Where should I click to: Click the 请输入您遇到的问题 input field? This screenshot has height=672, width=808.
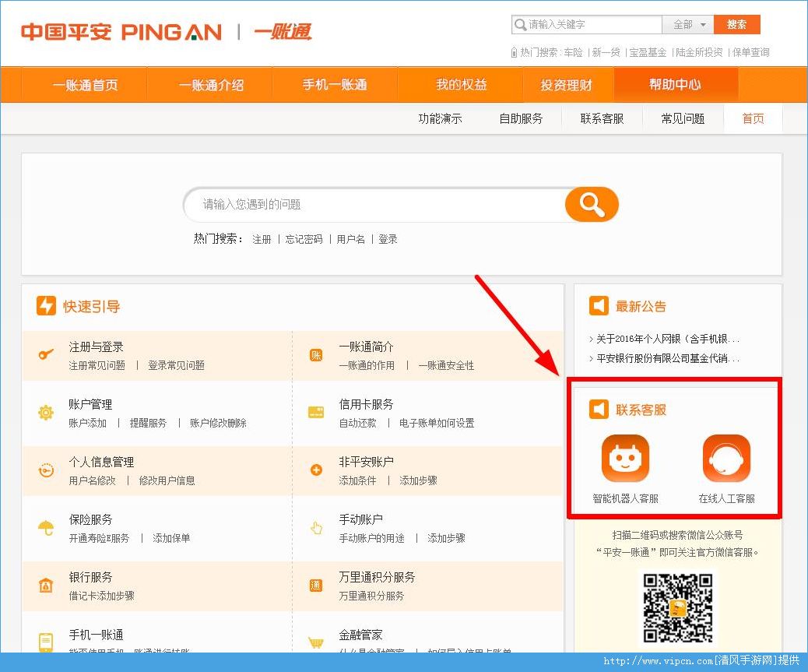366,204
